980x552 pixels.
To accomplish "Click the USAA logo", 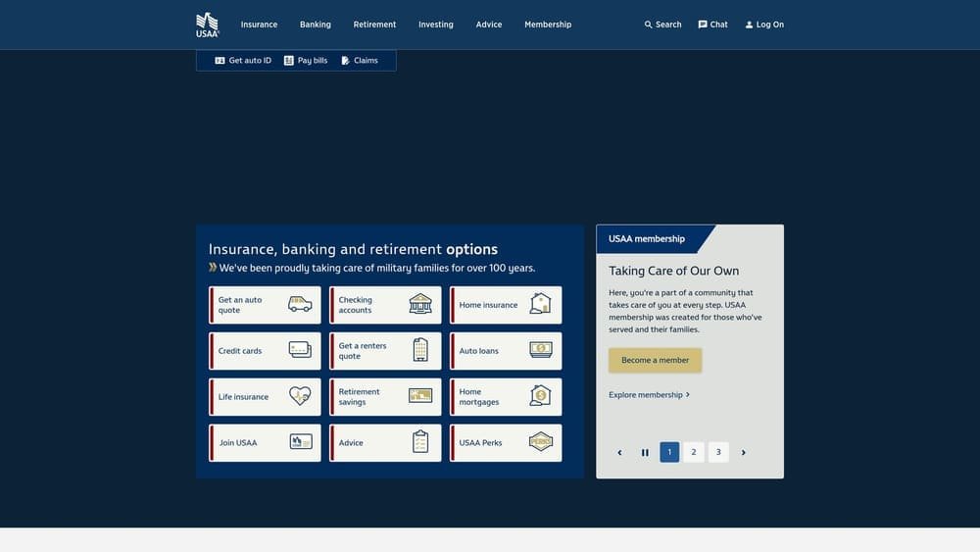I will [207, 25].
